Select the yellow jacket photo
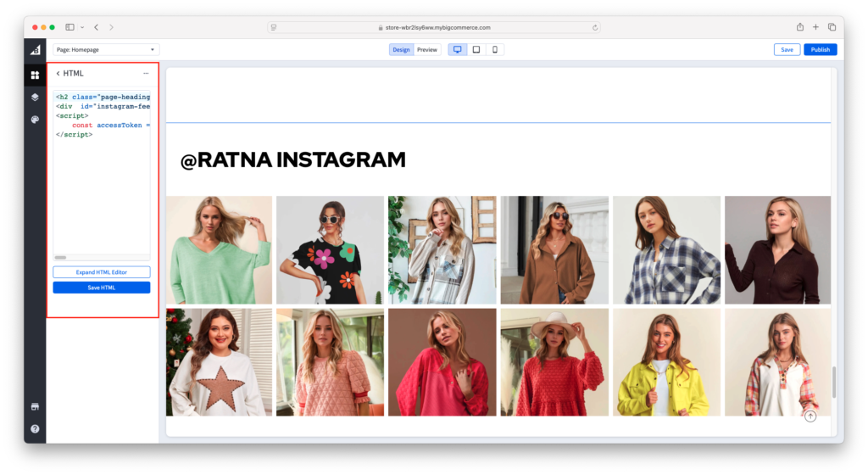The image size is (868, 475). 666,362
